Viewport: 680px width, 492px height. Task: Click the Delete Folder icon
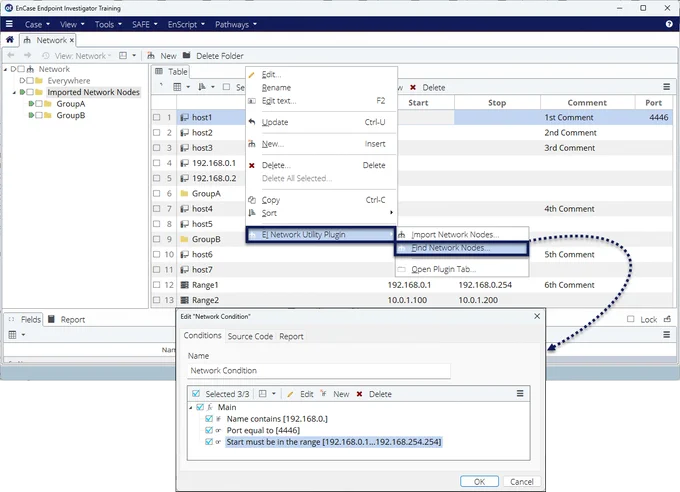(x=186, y=56)
